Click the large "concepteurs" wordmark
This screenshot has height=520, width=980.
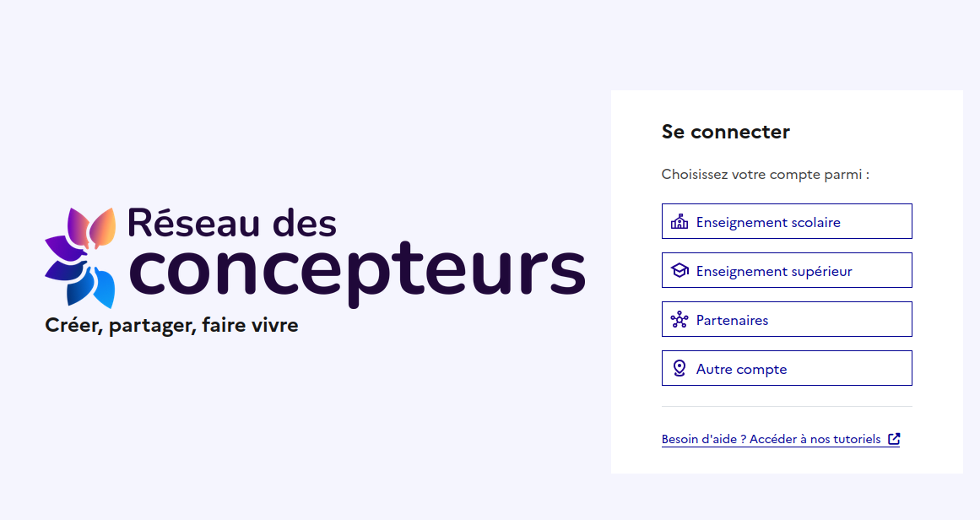coord(357,272)
